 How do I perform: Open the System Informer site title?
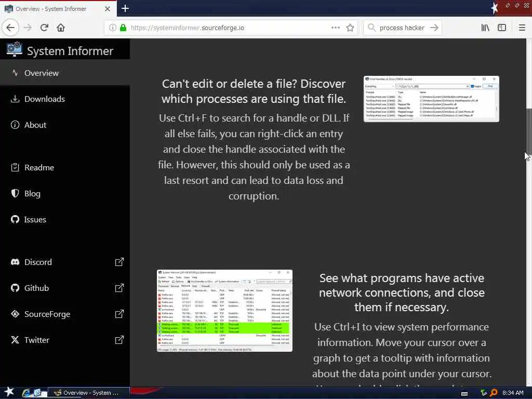coord(70,51)
